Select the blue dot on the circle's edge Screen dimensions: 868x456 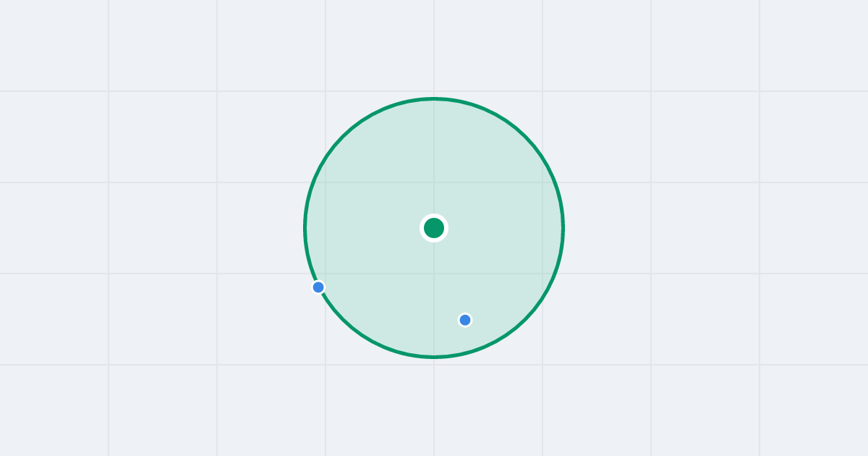[318, 287]
